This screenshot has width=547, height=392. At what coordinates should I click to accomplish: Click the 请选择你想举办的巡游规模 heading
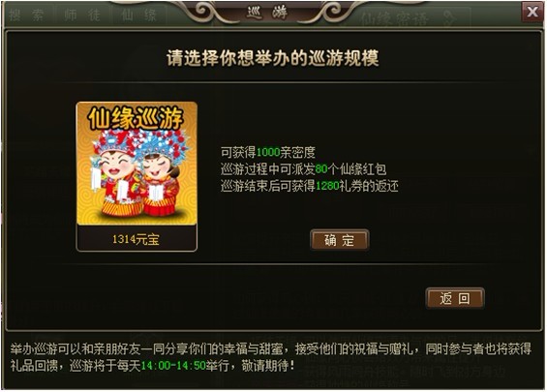272,58
